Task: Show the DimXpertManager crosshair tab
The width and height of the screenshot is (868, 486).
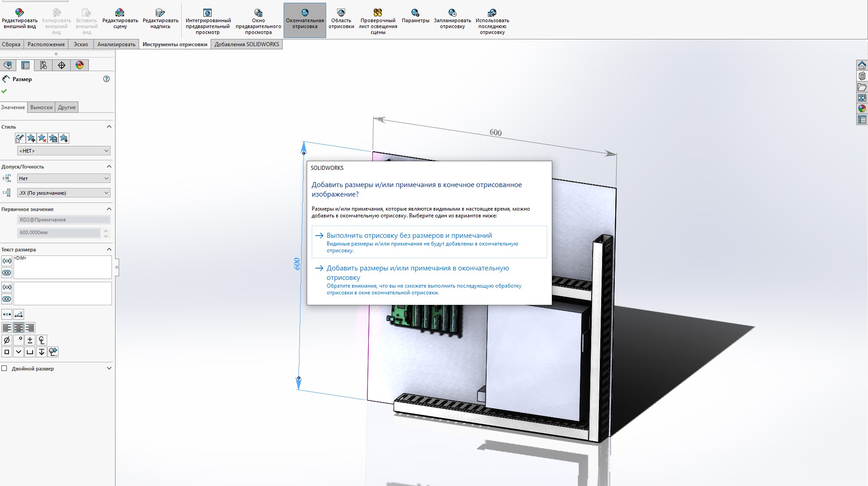Action: (x=62, y=65)
